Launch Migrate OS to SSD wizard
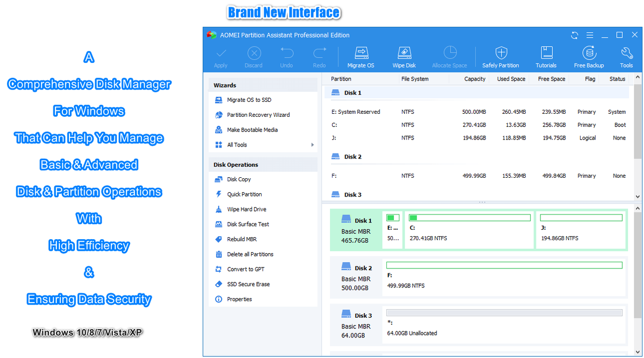The image size is (644, 358). [250, 100]
